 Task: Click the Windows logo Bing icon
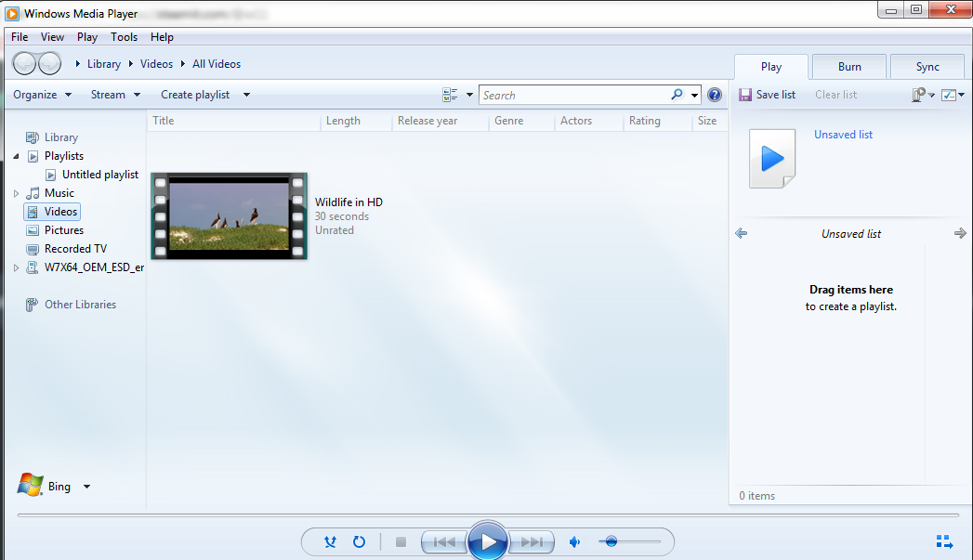point(30,486)
